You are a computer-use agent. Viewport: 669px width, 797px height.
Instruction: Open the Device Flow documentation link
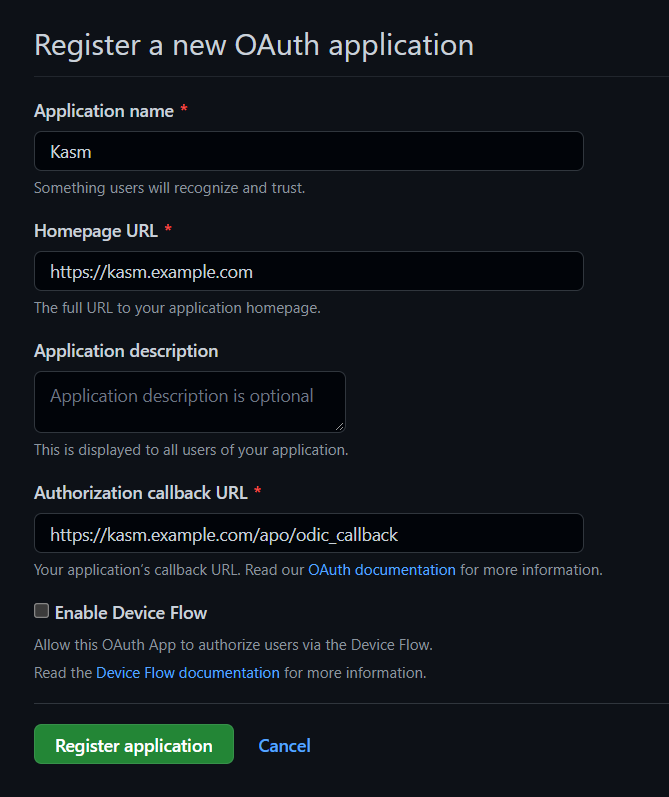pyautogui.click(x=188, y=673)
